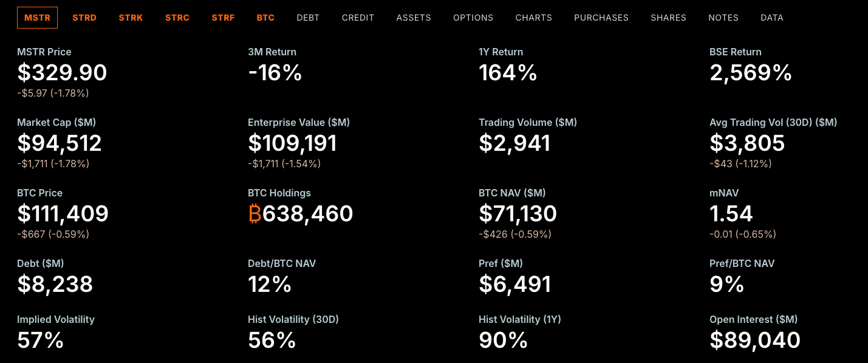Open the BTC tab
This screenshot has height=363, width=868.
point(265,18)
